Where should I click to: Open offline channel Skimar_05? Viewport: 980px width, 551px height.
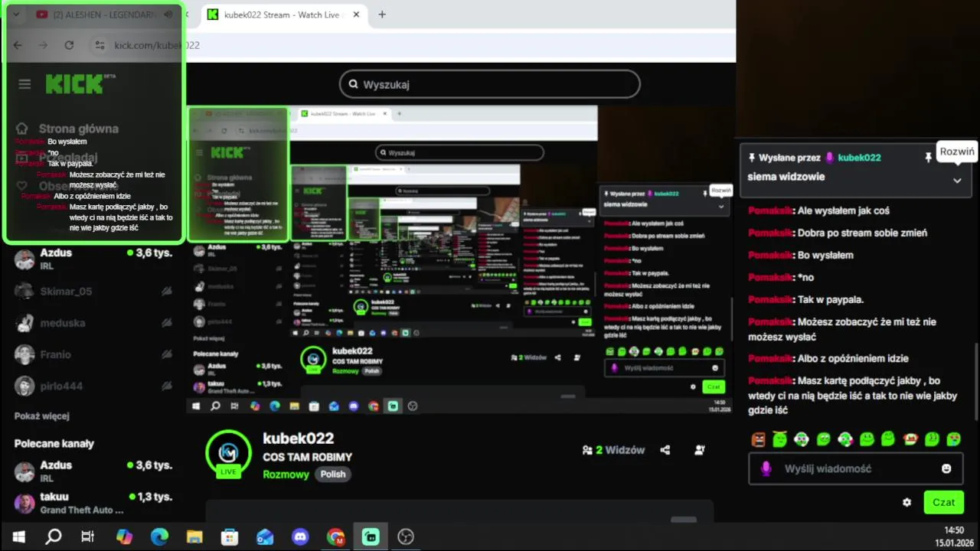(x=93, y=291)
